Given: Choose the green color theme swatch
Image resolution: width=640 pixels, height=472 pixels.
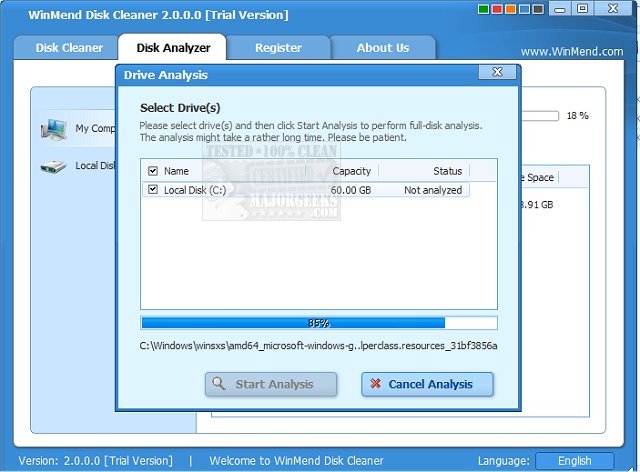Looking at the screenshot, I should [483, 9].
